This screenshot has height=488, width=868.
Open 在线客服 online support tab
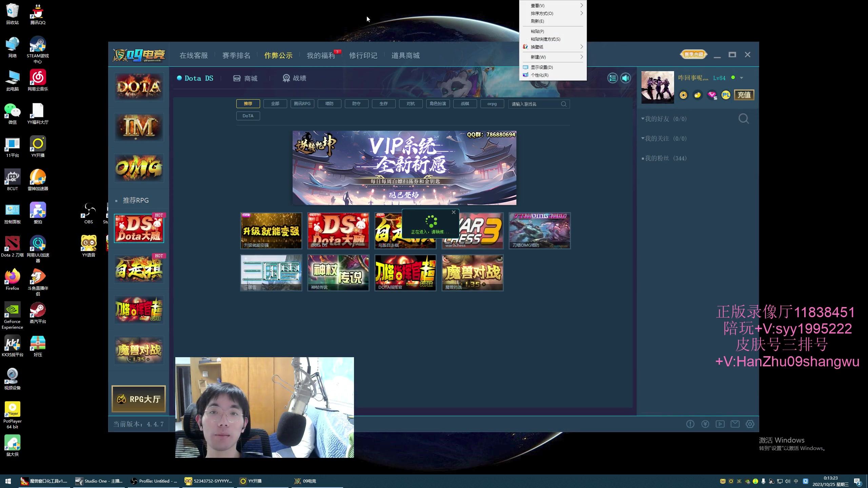point(194,56)
